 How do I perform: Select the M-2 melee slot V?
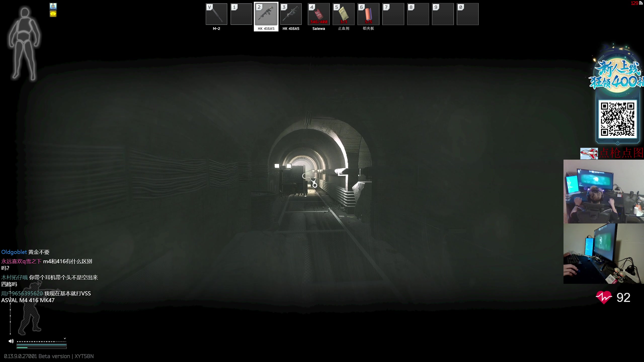(x=216, y=14)
